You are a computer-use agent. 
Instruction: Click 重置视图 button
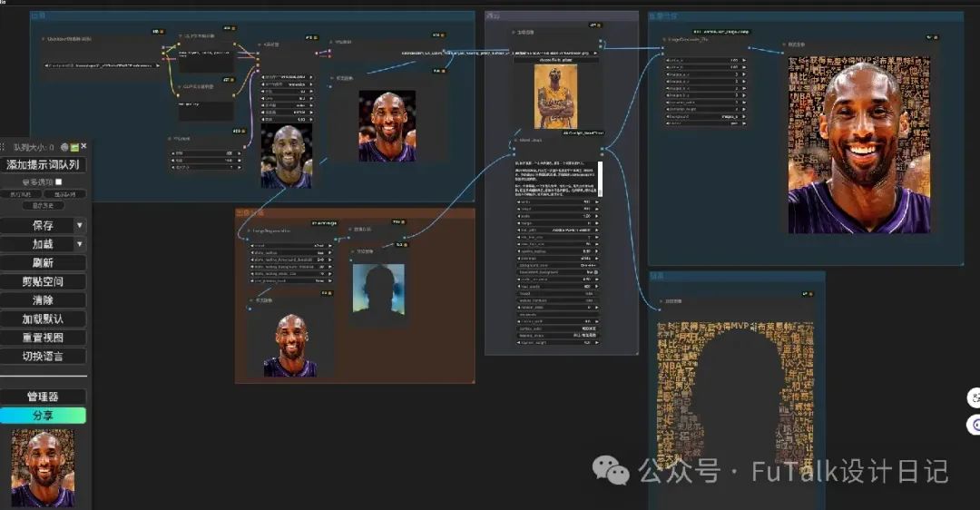(44, 338)
